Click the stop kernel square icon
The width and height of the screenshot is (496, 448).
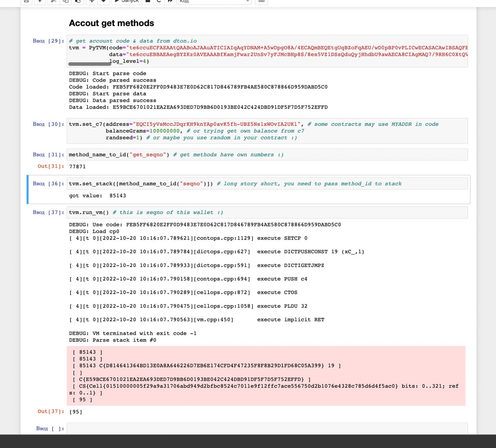pyautogui.click(x=148, y=1)
